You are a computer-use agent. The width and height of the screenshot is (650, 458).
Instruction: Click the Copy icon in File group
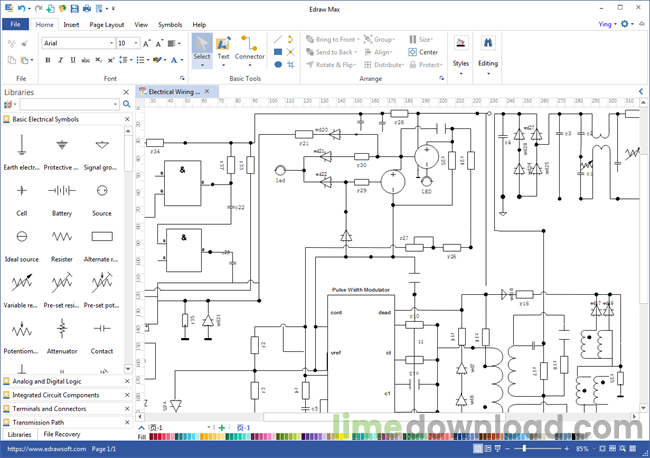pos(12,60)
